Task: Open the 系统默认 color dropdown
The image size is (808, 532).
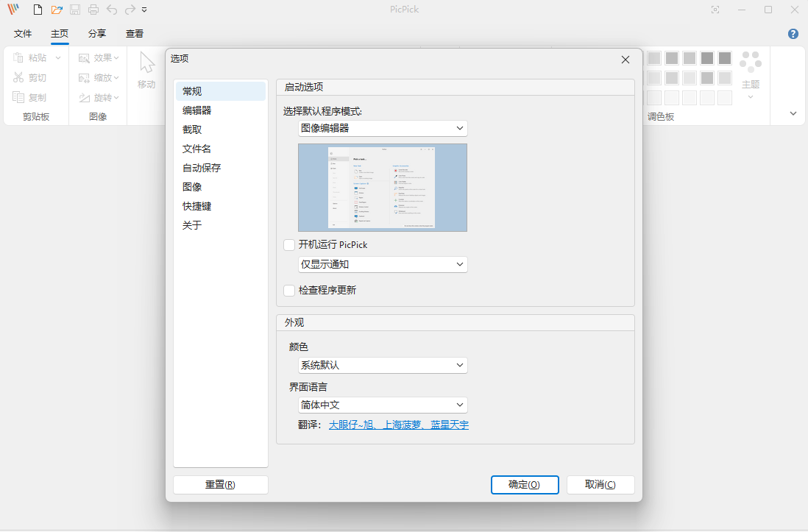Action: pyautogui.click(x=383, y=365)
